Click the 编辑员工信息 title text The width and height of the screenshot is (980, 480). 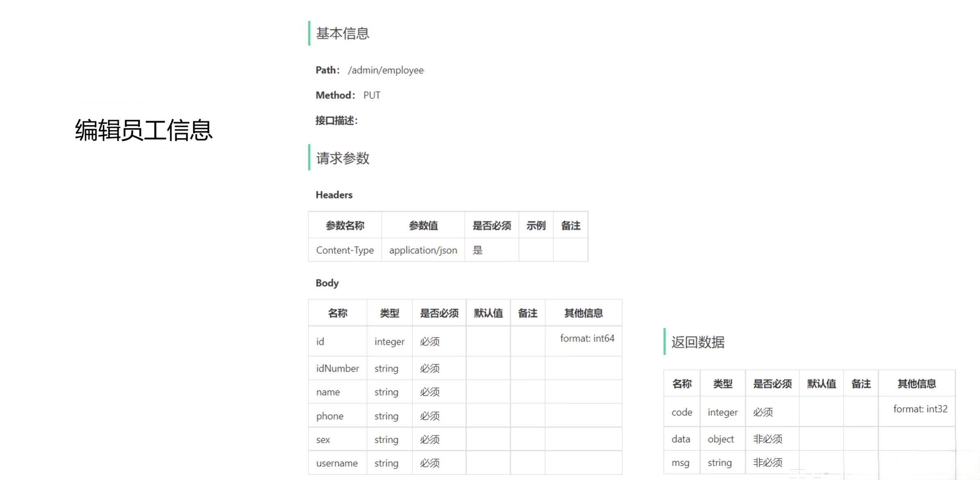pos(143,130)
